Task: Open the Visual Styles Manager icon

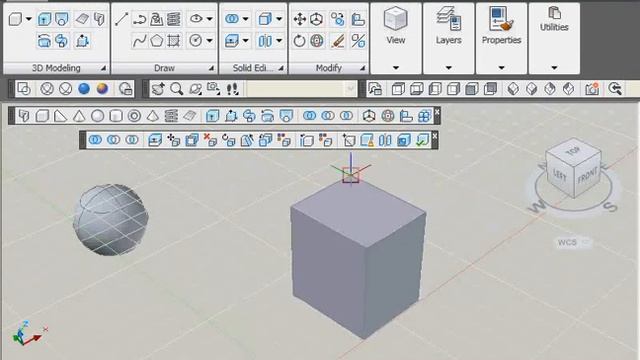Action: pos(126,89)
